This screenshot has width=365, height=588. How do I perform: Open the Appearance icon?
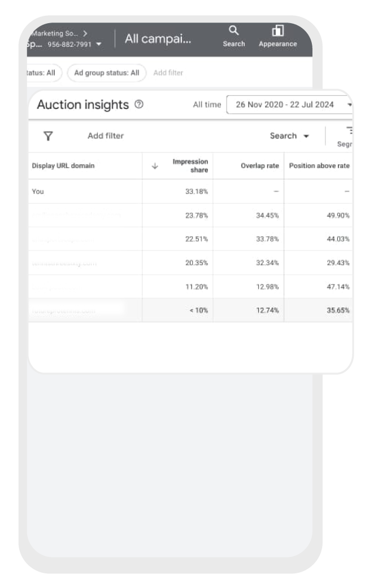277,30
